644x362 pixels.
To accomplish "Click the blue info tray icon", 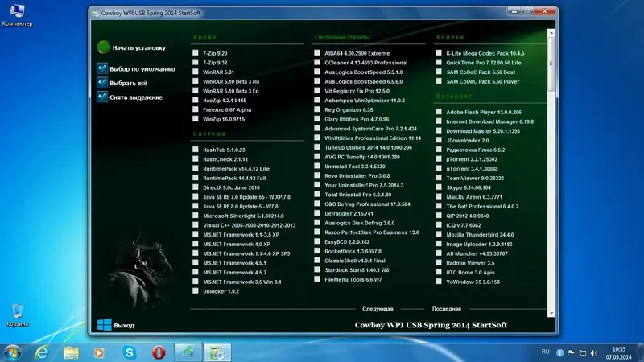I will click(559, 352).
